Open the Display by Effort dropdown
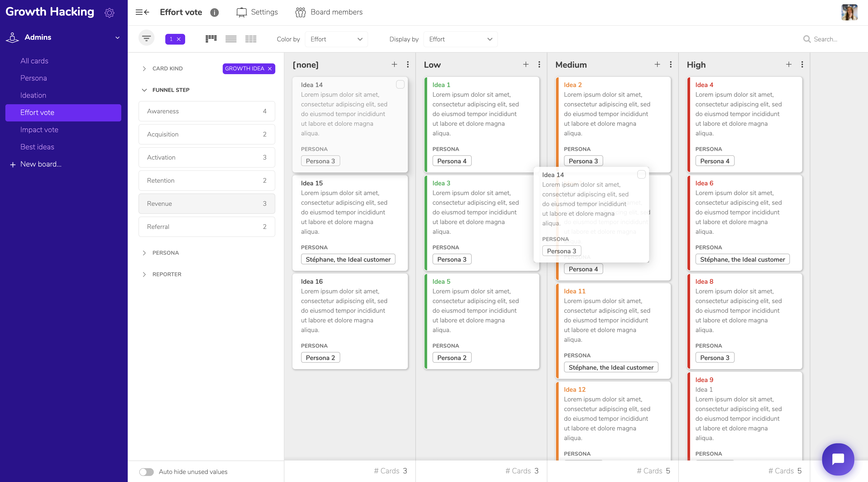Screen dimensions: 868x482 tap(460, 39)
